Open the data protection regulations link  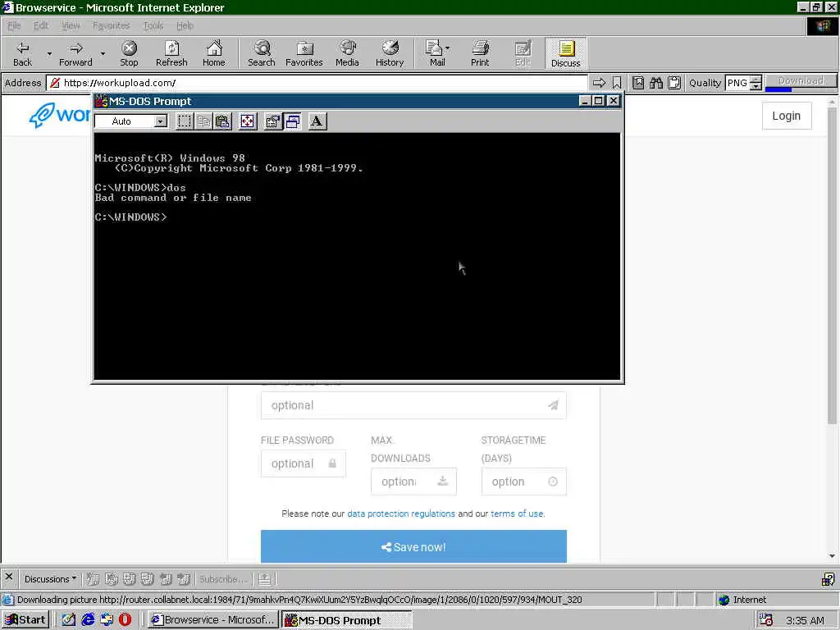tap(400, 514)
